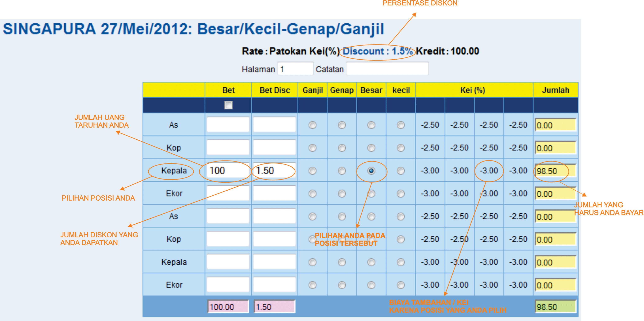The image size is (644, 321).
Task: Click the pink total Bet Disc field 1.50
Action: tap(275, 307)
